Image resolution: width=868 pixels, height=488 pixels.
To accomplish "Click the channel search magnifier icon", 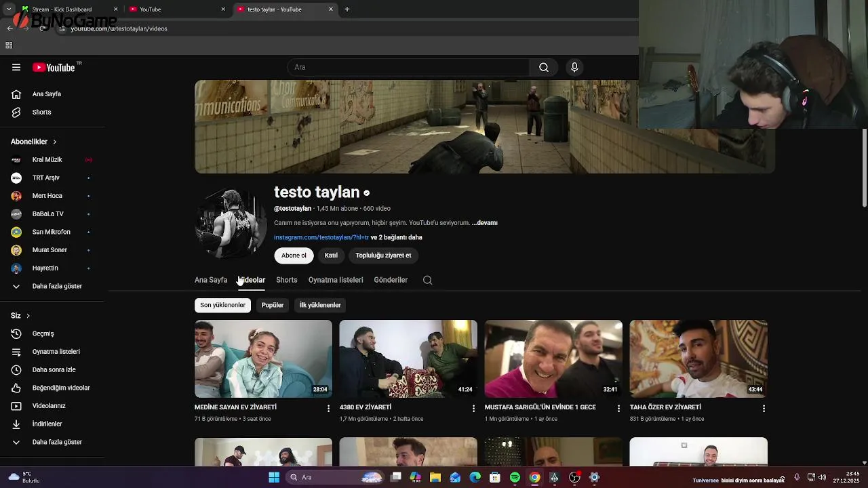I will click(x=427, y=280).
